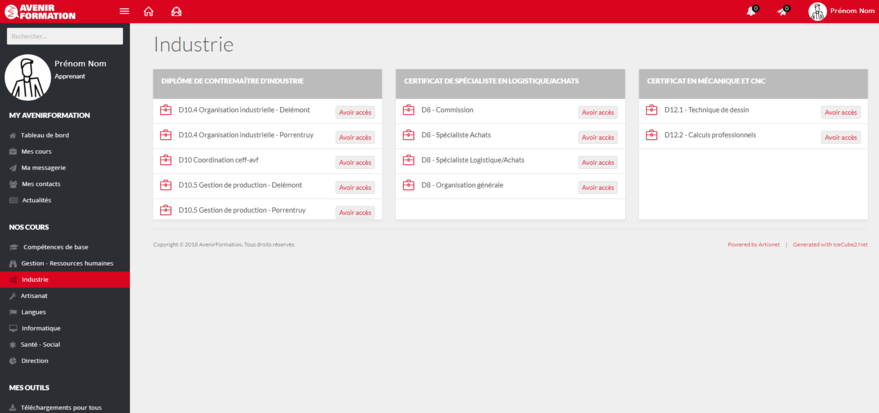The height and width of the screenshot is (413, 879).
Task: Click briefcase icon beside D8 - Commission
Action: (x=409, y=110)
